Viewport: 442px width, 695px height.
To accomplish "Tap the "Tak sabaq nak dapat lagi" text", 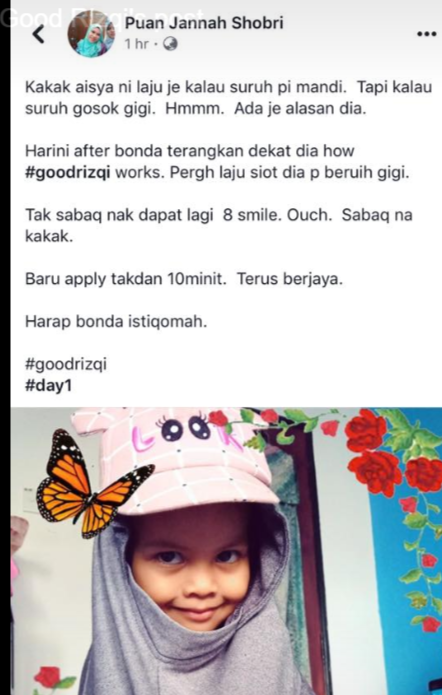I will (x=219, y=226).
